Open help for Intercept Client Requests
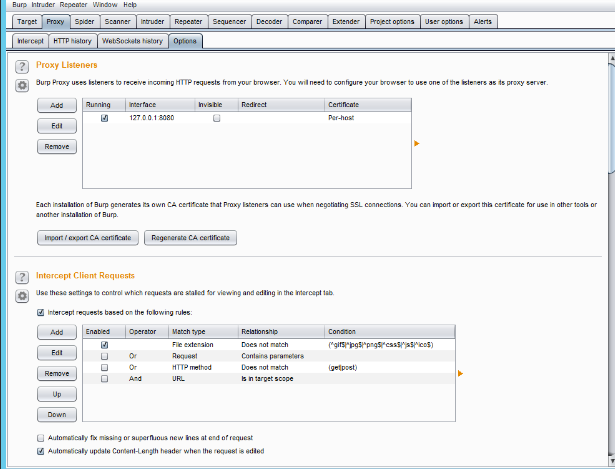This screenshot has height=469, width=615. pyautogui.click(x=22, y=277)
